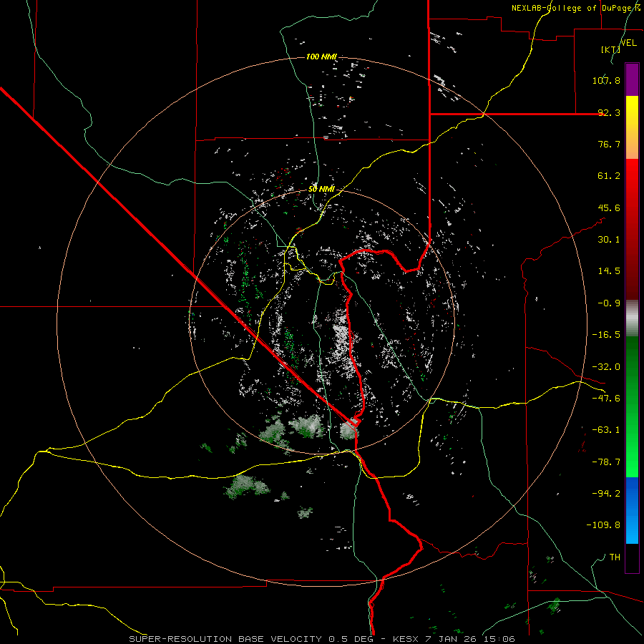Click the -63.1 value on velocity scale
644x644 pixels.
click(x=606, y=430)
